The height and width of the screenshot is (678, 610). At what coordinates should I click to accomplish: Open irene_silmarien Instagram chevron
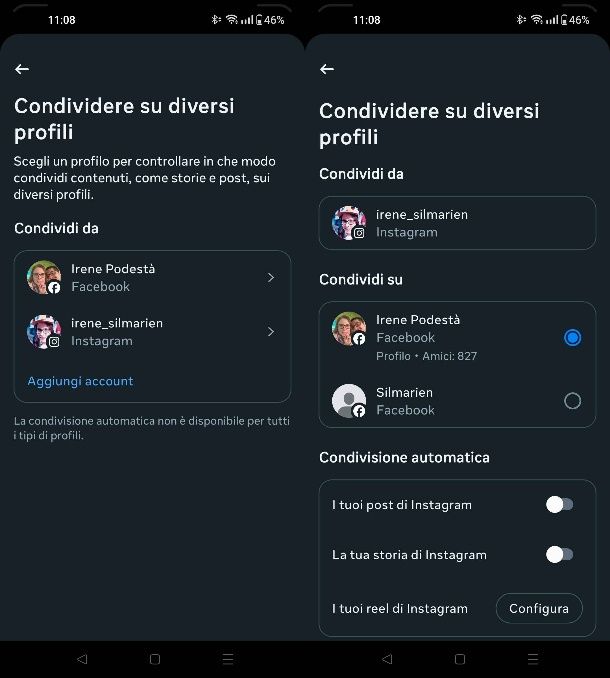point(271,332)
